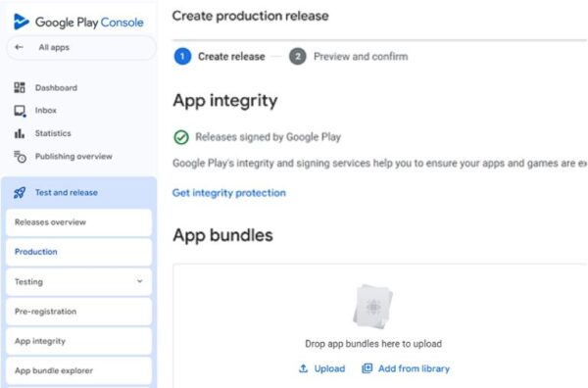Viewport: 588px width, 388px height.
Task: Return to All apps
Action: 81,48
